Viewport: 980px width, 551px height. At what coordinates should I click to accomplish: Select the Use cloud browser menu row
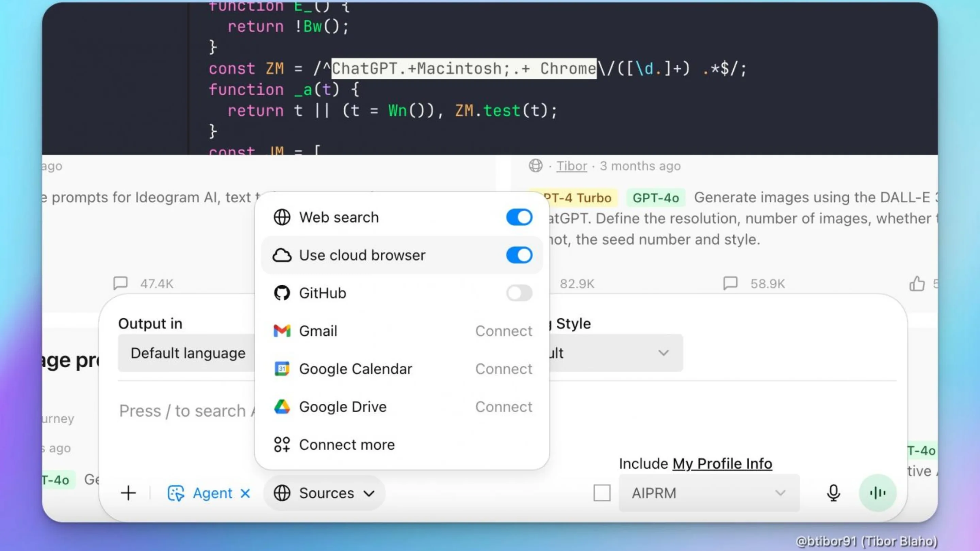coord(402,255)
